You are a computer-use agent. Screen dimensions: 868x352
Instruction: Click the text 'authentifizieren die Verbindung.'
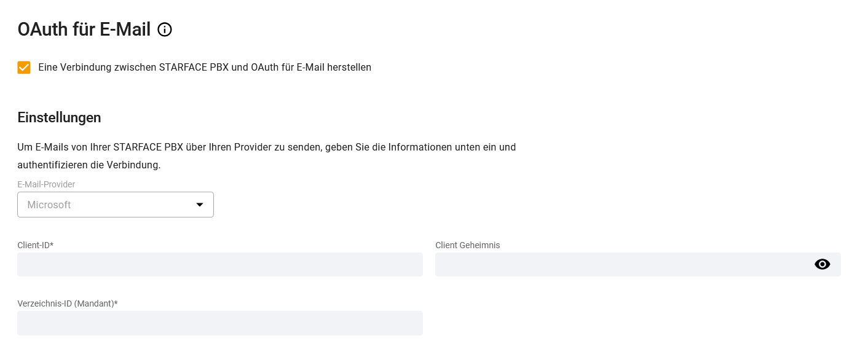(x=89, y=165)
